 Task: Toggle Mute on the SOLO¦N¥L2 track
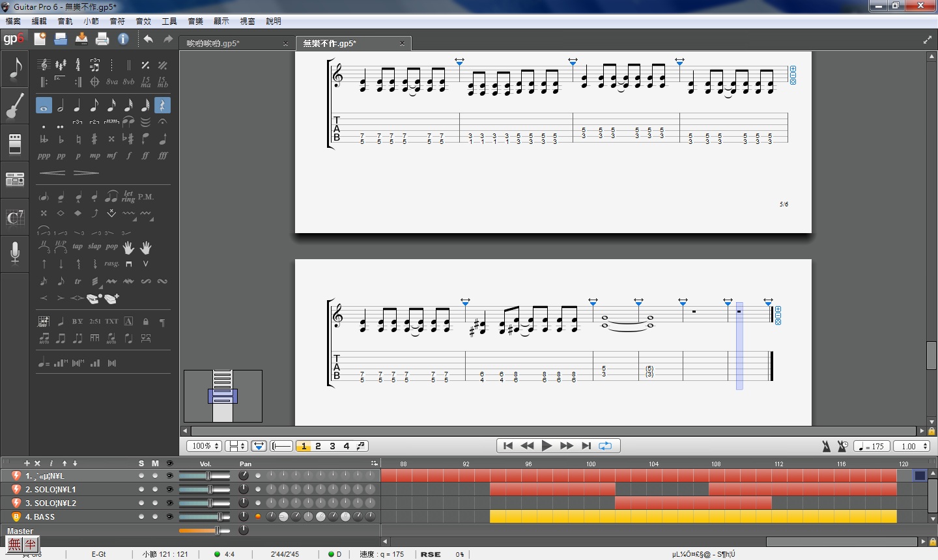155,503
